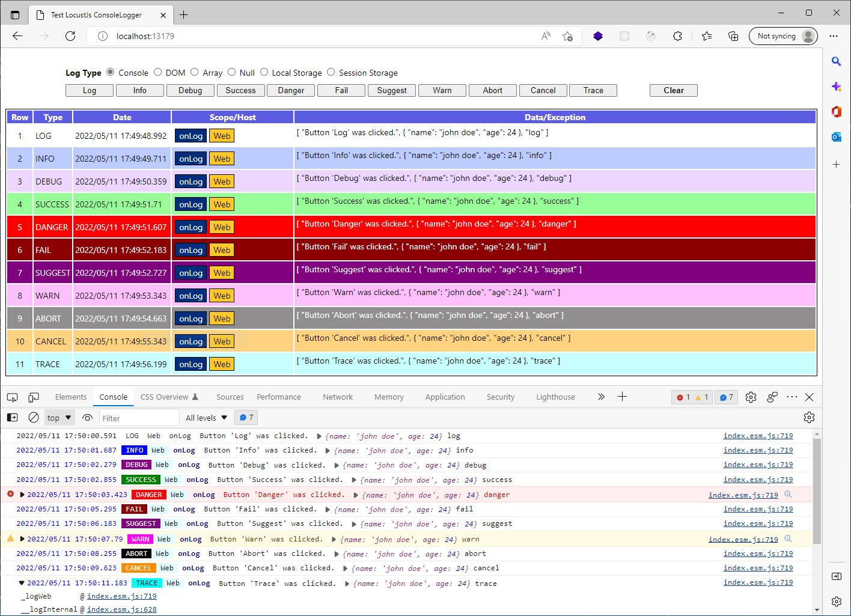The image size is (851, 616).
Task: Open the sidebar settings gear at the bottom
Action: tap(836, 602)
